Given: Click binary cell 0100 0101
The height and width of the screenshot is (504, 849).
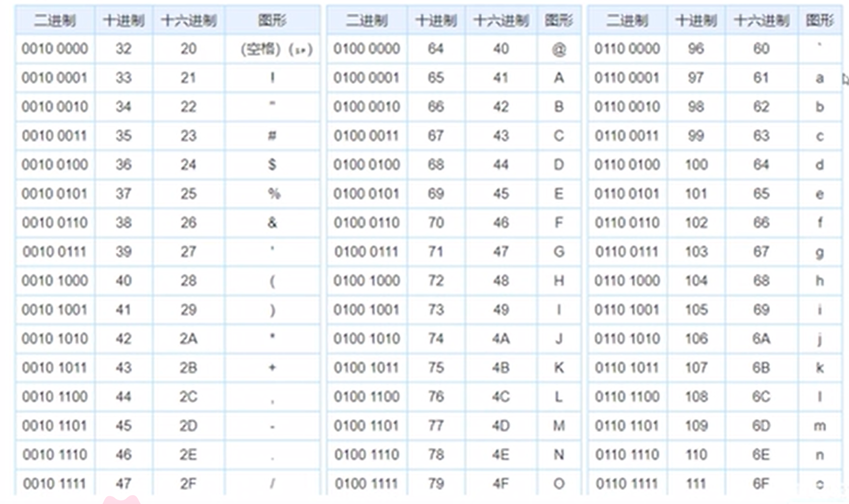Looking at the screenshot, I should pos(367,194).
